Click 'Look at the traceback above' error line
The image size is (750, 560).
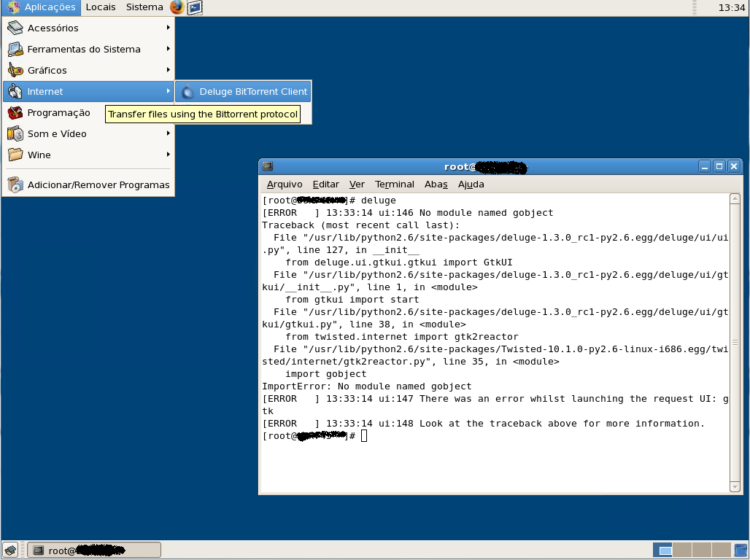coord(484,424)
